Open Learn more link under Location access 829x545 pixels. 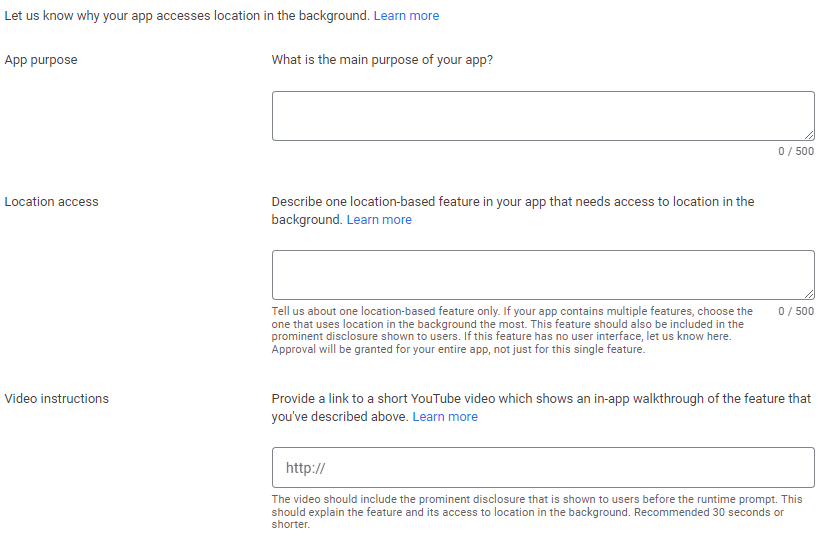click(379, 219)
